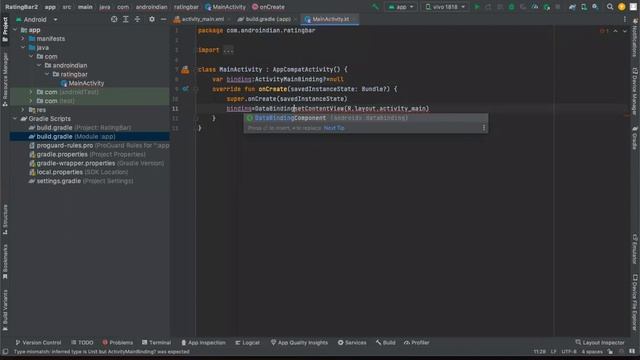Click the 4 spaces indent setting
The width and height of the screenshot is (640, 360).
pos(592,352)
